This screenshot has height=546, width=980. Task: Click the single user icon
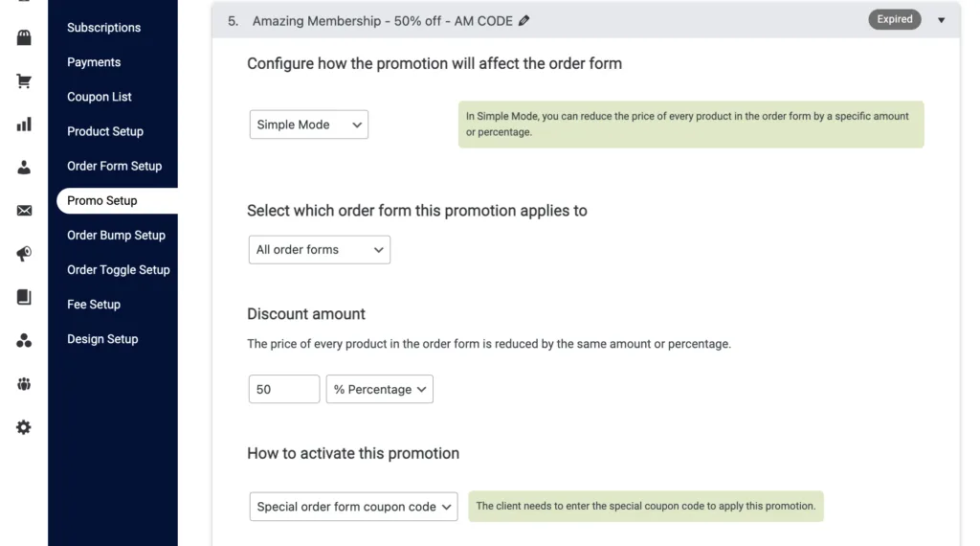pyautogui.click(x=24, y=168)
